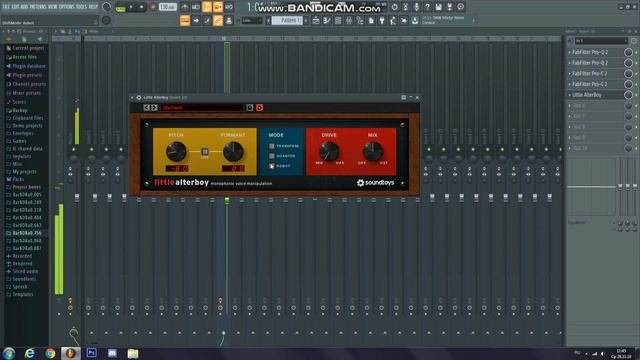Open the Line snap dropdown

[x=251, y=20]
